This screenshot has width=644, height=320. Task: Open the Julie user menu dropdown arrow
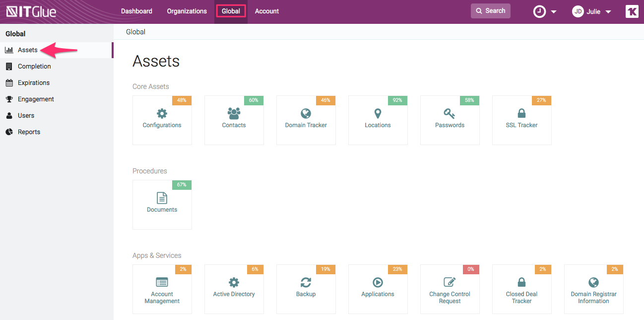pos(608,12)
